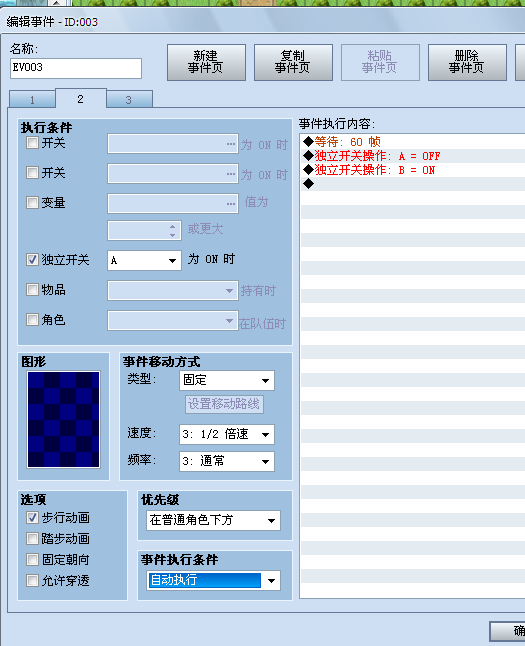Screen dimensions: 525x646
Task: Open event page tab 3
Action: point(129,100)
